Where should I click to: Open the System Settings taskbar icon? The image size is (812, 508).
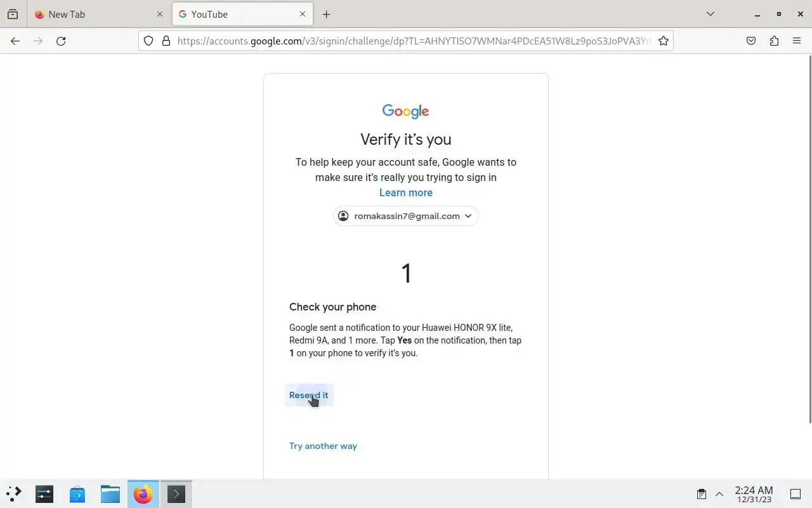(44, 493)
